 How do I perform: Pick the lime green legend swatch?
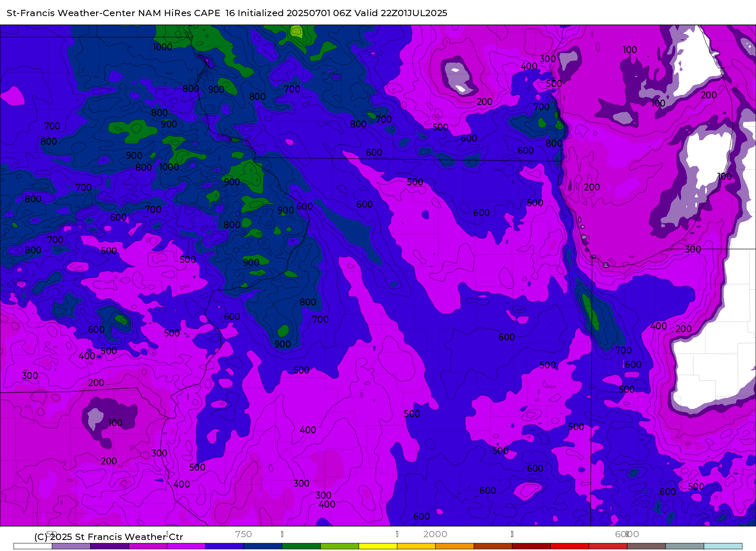340,546
